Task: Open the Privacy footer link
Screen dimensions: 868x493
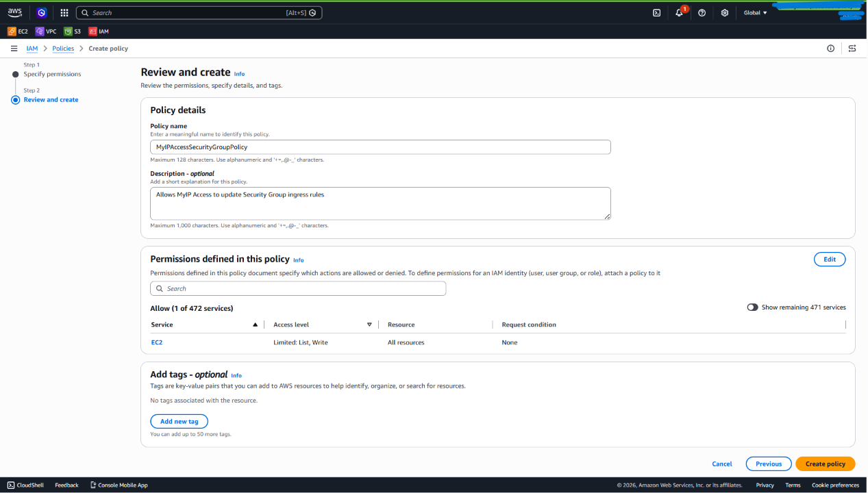Action: pos(765,485)
